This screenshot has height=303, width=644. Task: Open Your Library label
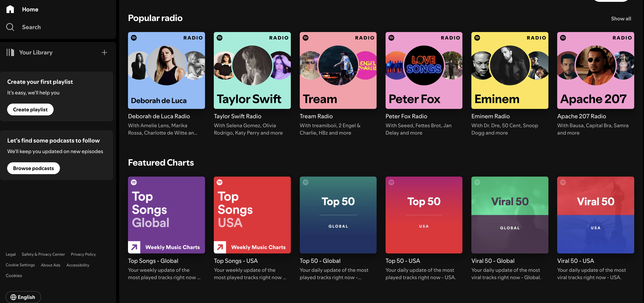coord(36,52)
